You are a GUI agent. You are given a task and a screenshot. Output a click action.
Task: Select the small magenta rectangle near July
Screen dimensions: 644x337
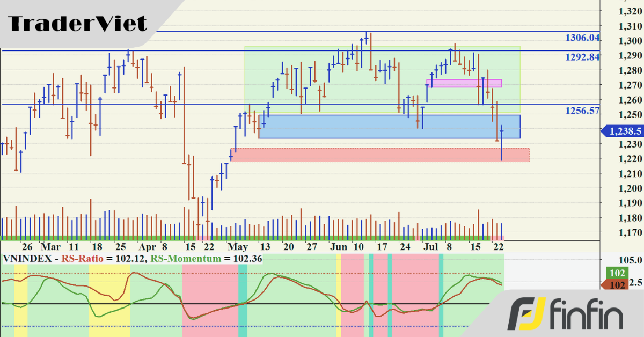pos(464,83)
